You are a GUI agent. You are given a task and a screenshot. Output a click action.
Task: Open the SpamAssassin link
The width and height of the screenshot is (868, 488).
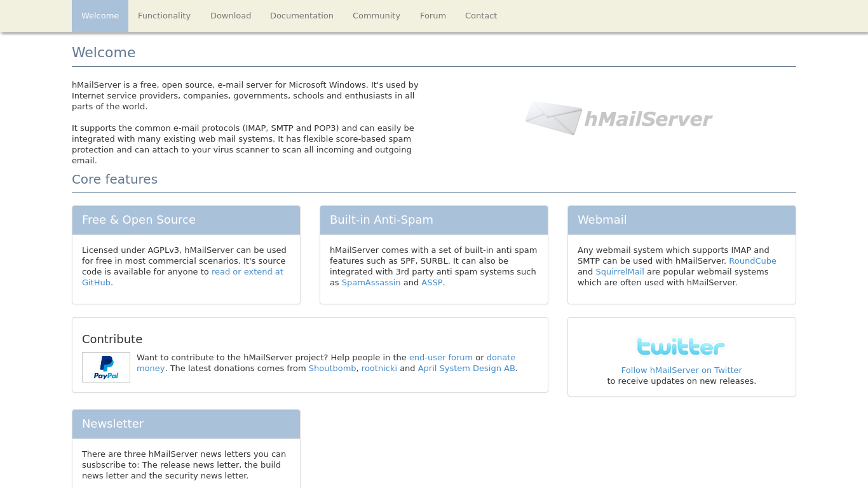point(371,283)
